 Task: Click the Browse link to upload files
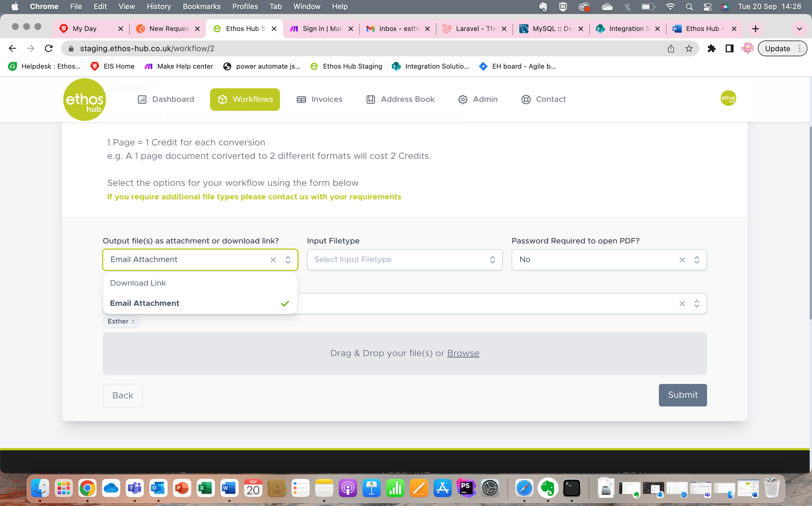click(x=463, y=353)
